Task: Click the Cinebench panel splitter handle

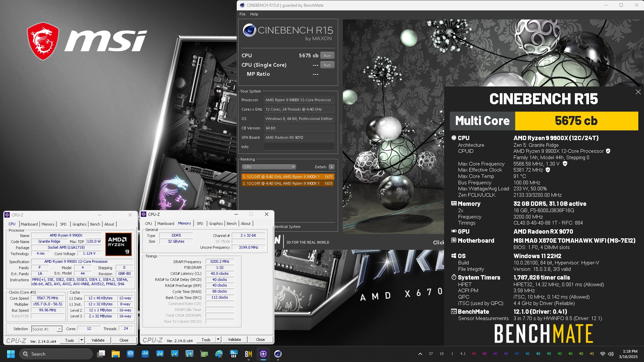Action: [340, 133]
